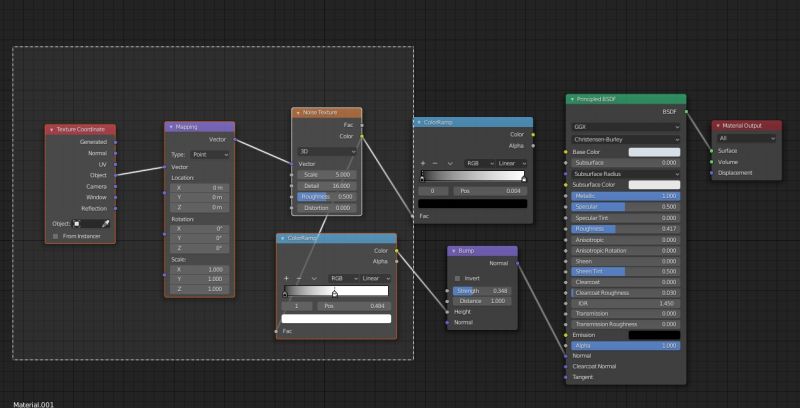Open the All target dropdown in Material Output
This screenshot has width=800, height=408.
[x=746, y=138]
